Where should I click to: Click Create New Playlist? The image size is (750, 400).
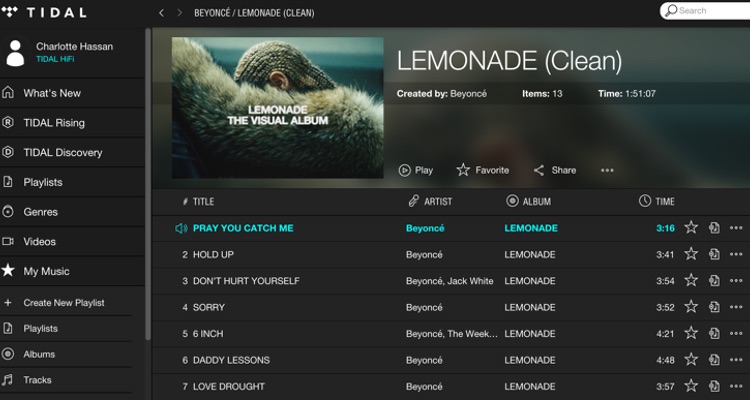tap(66, 303)
